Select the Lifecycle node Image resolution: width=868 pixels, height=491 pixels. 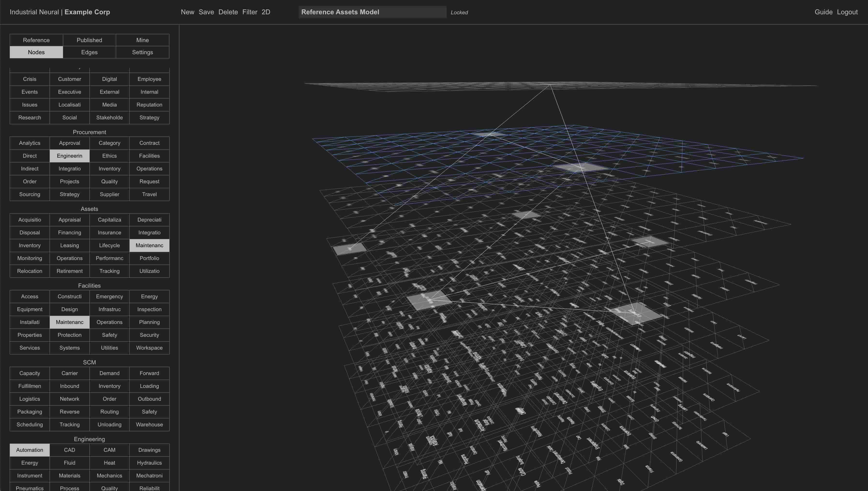coord(110,245)
